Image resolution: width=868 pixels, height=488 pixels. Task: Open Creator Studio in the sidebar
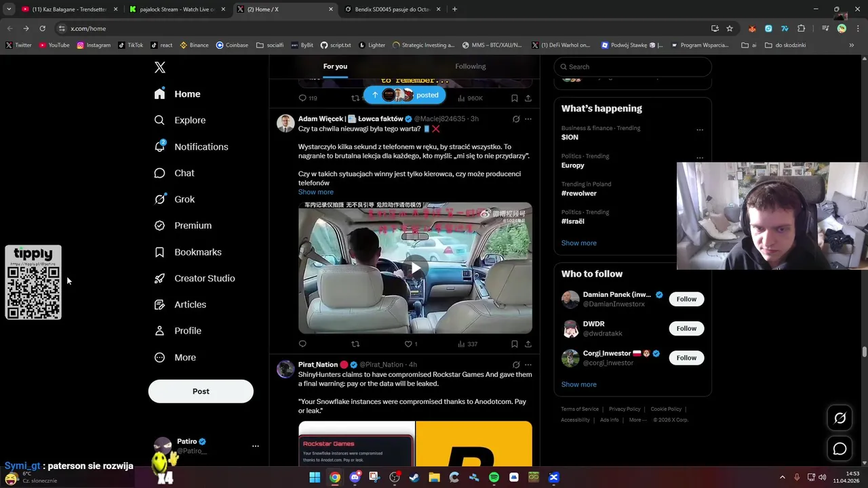point(195,279)
